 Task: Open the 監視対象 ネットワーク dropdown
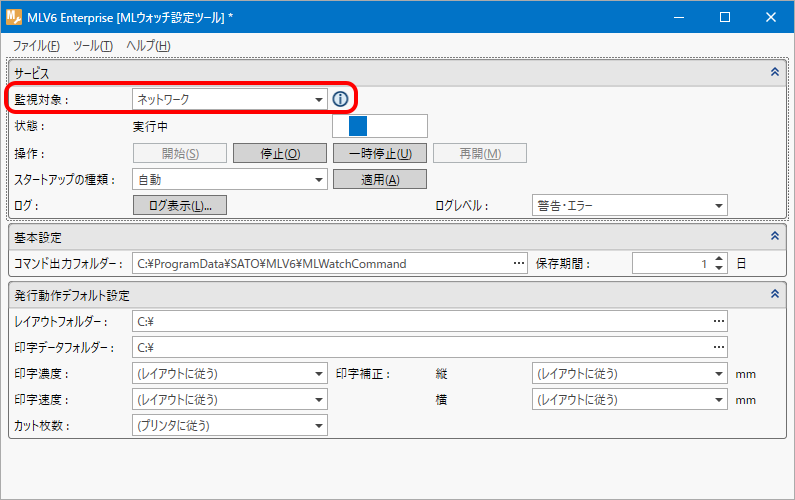230,99
